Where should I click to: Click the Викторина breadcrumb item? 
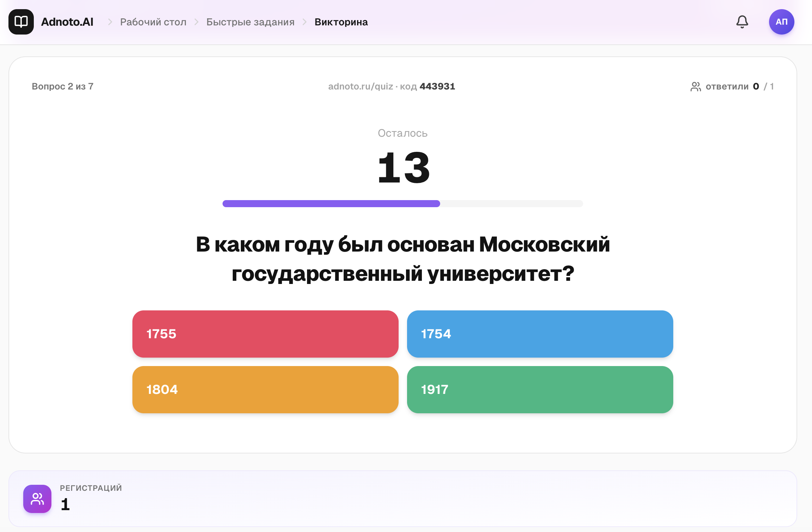pyautogui.click(x=341, y=22)
